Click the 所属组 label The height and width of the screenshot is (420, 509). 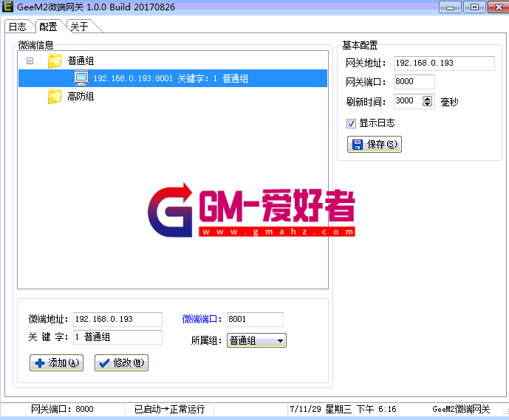[x=206, y=340]
